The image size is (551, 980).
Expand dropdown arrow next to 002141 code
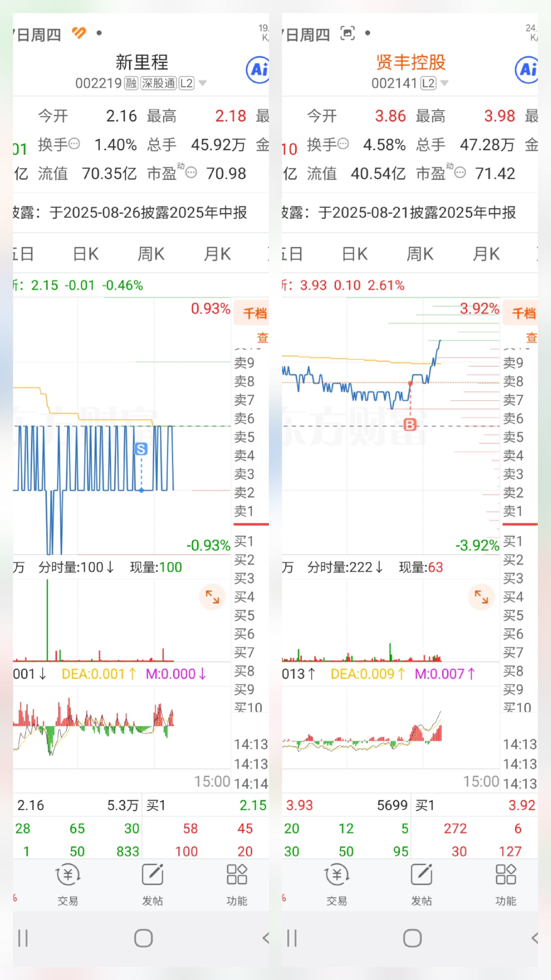444,83
